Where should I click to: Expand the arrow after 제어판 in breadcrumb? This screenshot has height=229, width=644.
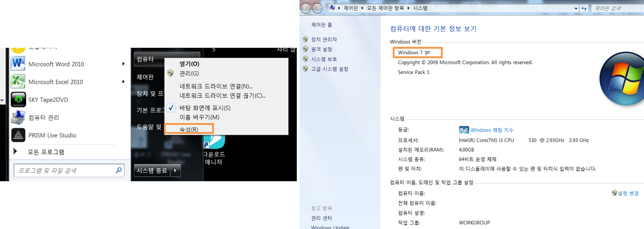point(363,8)
